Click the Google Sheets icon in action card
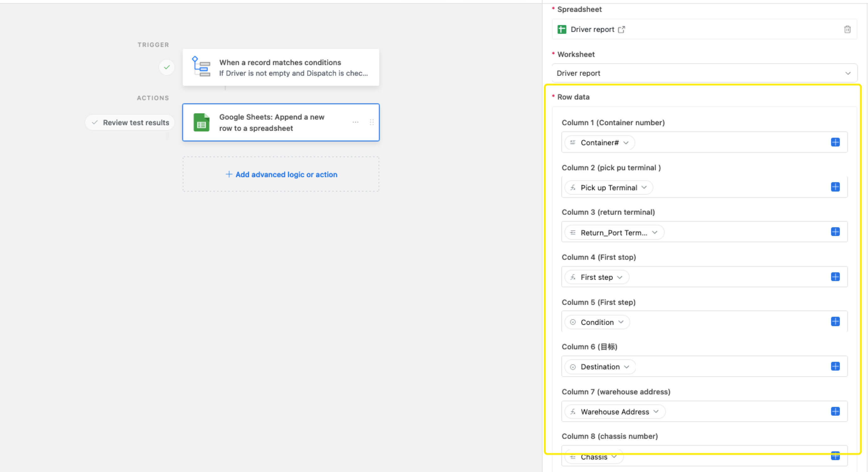 coord(201,122)
